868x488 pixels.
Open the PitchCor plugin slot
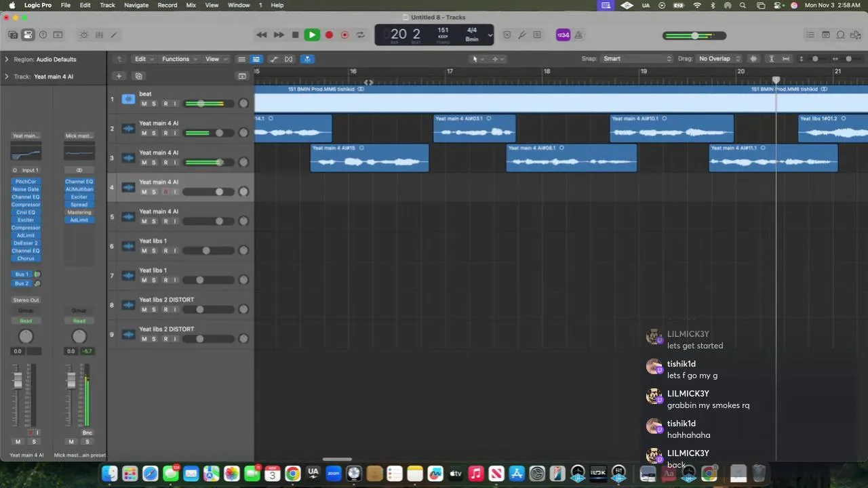click(x=26, y=182)
